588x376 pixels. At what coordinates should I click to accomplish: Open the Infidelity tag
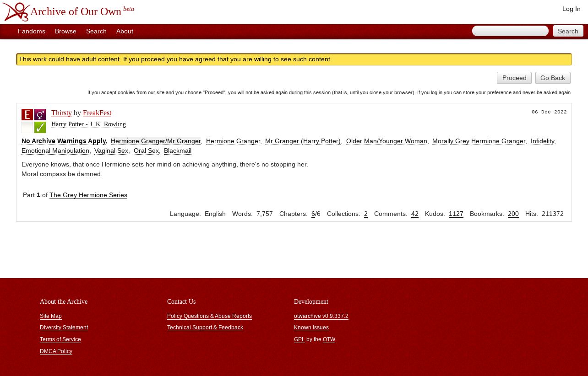tap(543, 141)
